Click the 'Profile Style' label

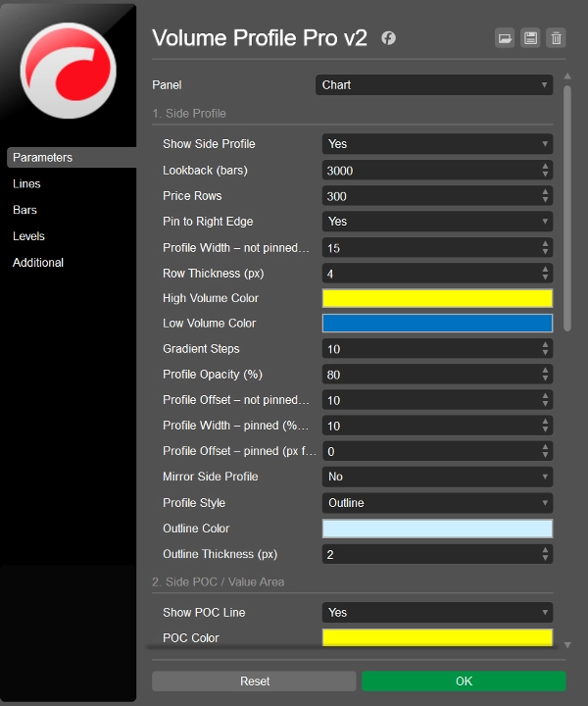(x=194, y=503)
